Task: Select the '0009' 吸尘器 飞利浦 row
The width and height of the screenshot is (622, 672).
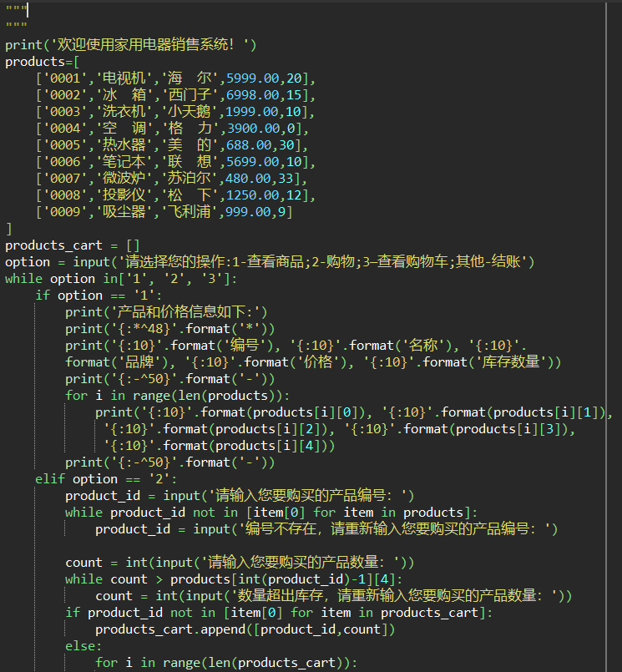Action: click(164, 212)
